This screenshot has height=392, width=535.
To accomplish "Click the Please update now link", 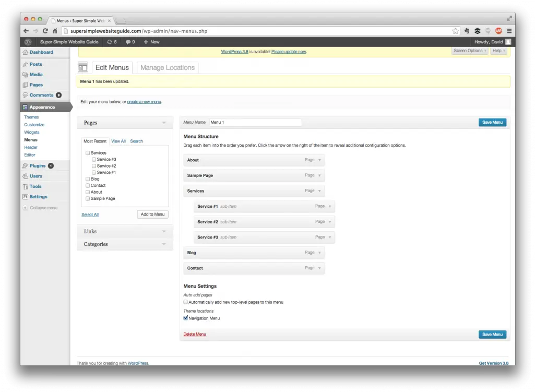I will [289, 52].
